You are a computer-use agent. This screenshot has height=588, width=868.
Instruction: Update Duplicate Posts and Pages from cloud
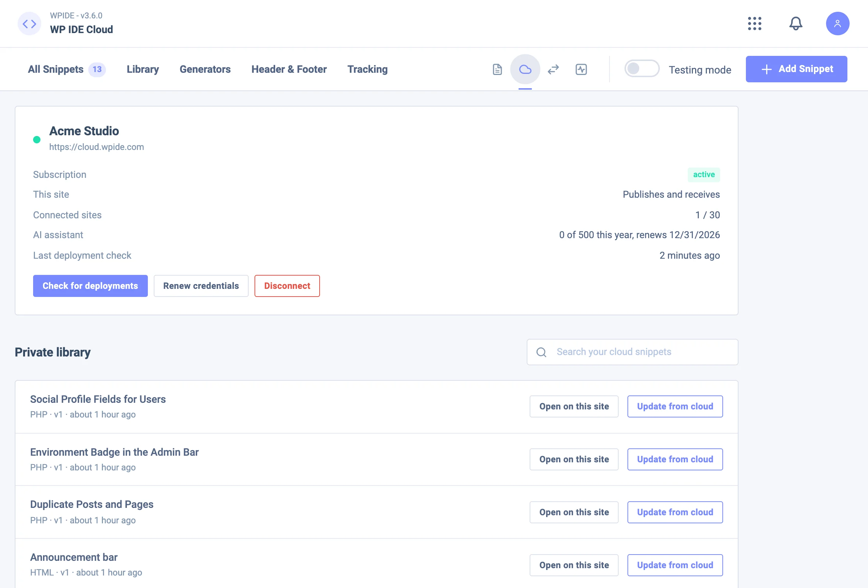tap(675, 512)
